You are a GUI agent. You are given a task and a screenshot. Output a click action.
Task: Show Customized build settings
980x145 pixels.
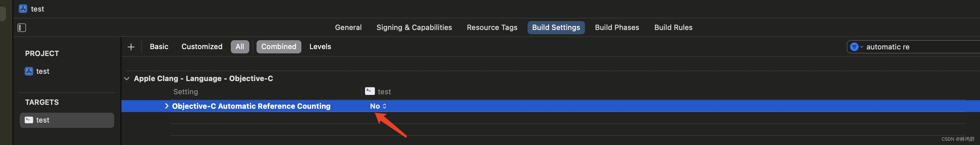(x=201, y=47)
